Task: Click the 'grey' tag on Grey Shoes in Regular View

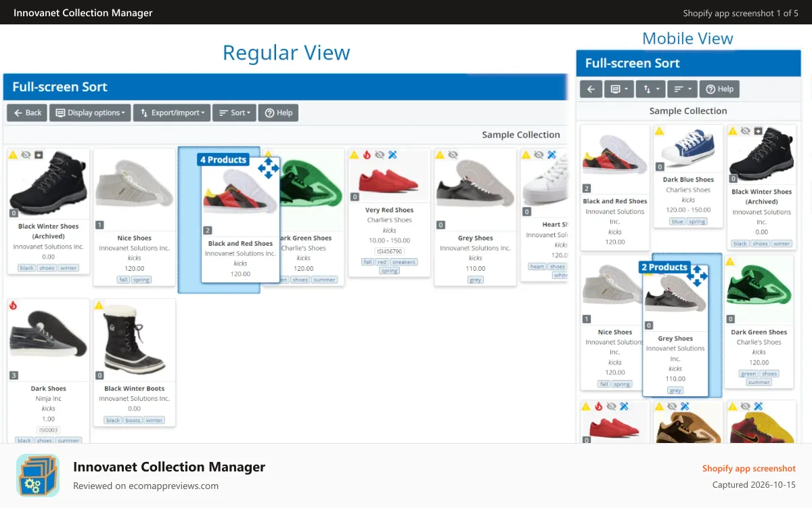Action: pyautogui.click(x=476, y=280)
